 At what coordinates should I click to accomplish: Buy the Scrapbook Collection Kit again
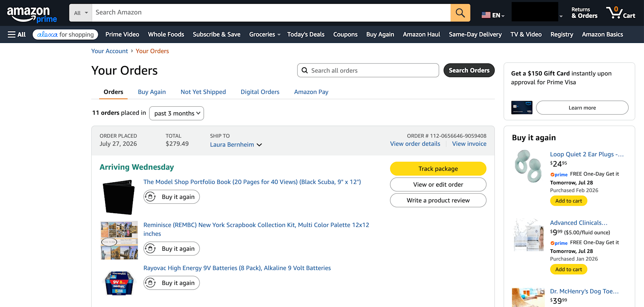click(x=171, y=249)
